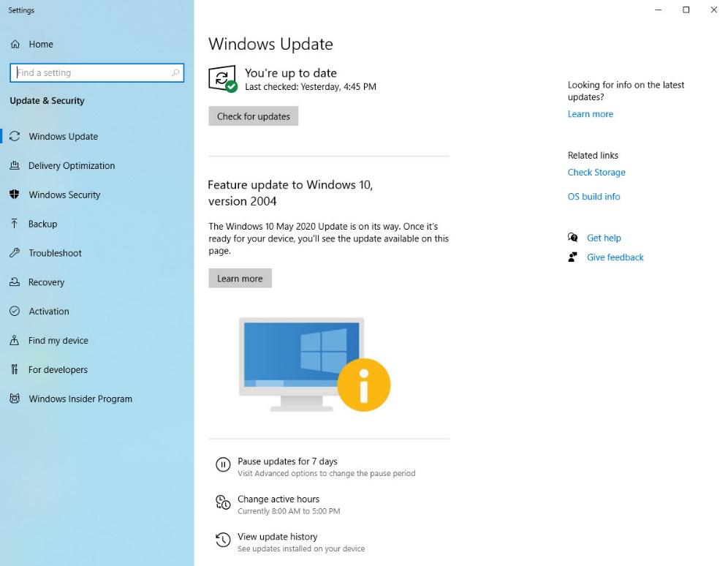Viewport: 728px width, 566px height.
Task: Click Learn more button under feature update
Action: 240,278
